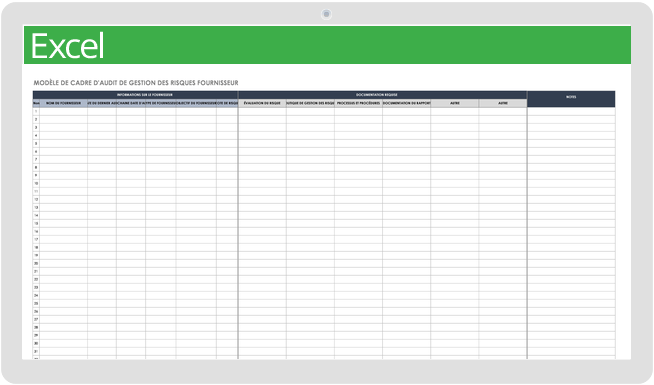Click the Processus et procédures column header

pos(358,103)
